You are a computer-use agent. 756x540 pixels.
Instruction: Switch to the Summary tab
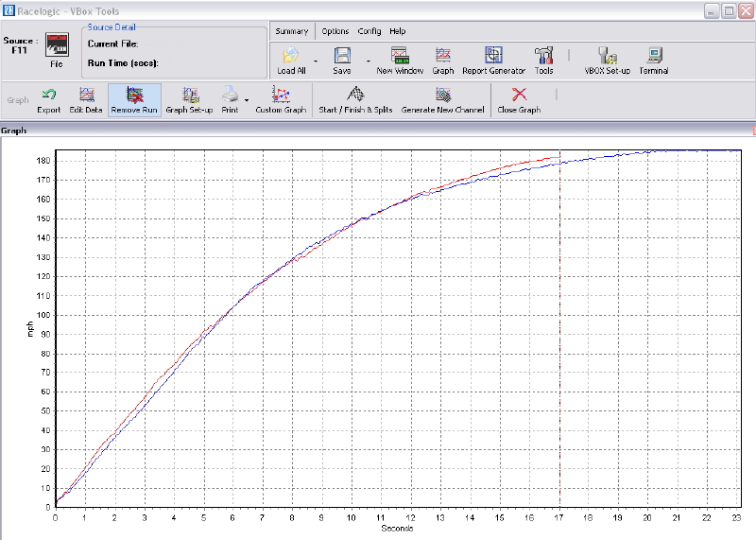[x=291, y=31]
